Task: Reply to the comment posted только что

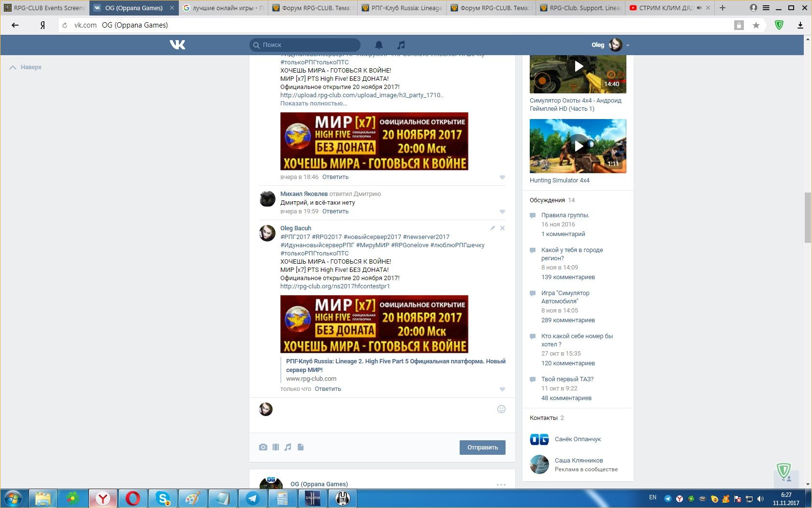Action: coord(328,389)
